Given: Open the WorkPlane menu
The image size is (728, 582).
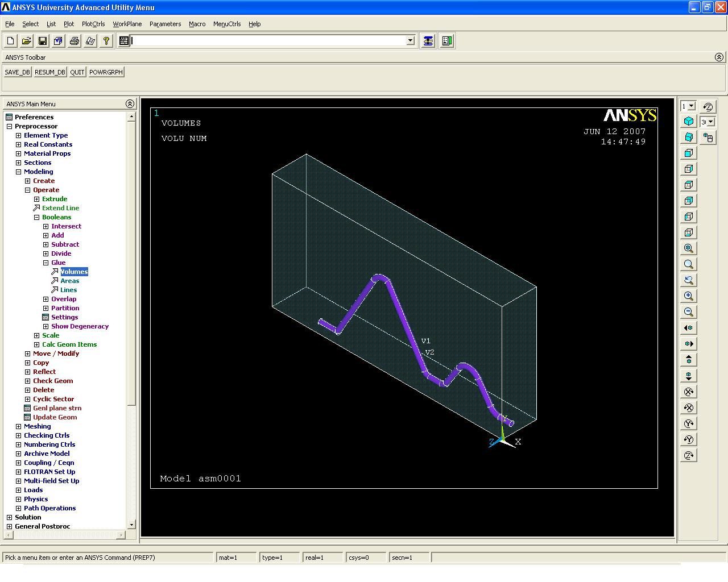Looking at the screenshot, I should pos(127,24).
